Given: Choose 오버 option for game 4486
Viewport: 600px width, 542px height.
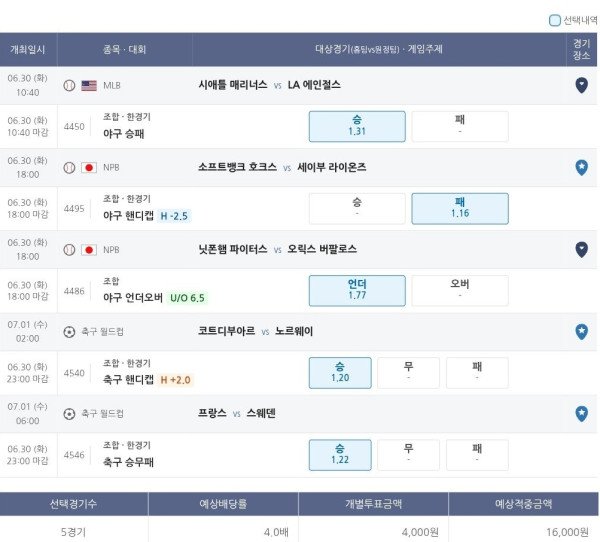Looking at the screenshot, I should (460, 291).
